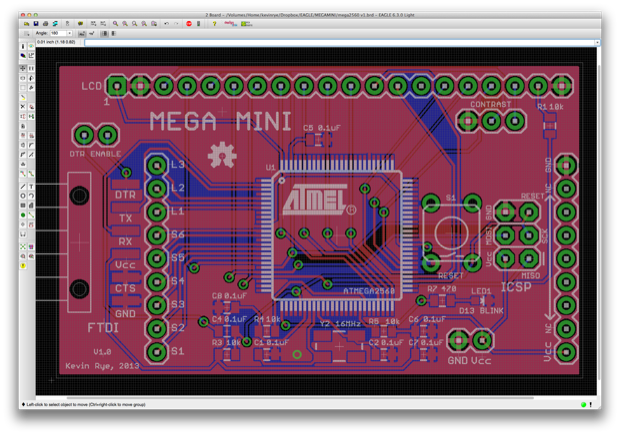
Task: Select the Move tool
Action: (23, 68)
